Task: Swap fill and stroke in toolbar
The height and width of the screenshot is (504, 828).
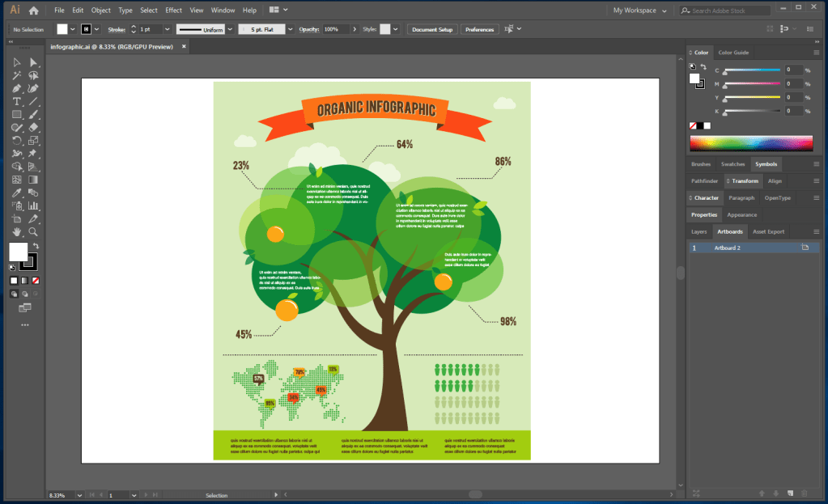Action: click(36, 245)
